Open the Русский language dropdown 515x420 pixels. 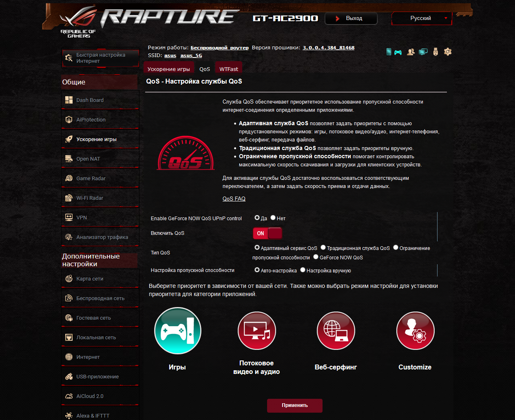click(x=422, y=18)
